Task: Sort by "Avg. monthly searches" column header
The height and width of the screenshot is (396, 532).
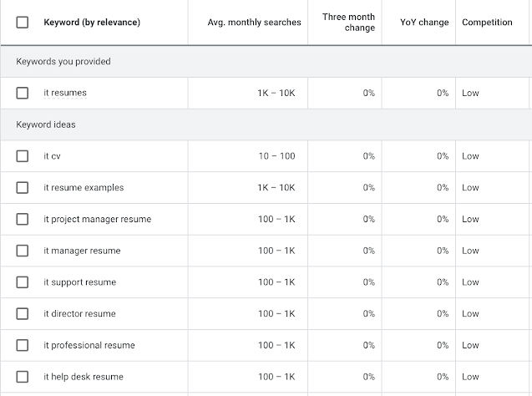Action: [254, 23]
